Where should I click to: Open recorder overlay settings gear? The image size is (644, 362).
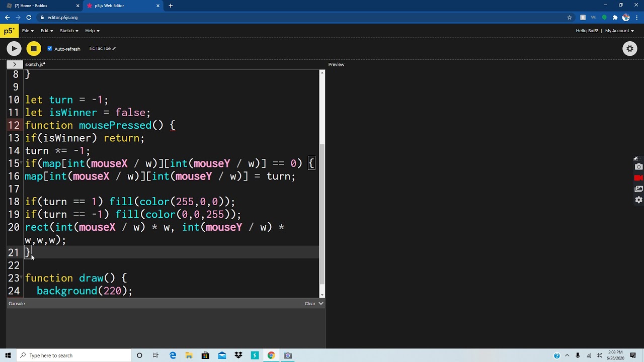point(638,200)
